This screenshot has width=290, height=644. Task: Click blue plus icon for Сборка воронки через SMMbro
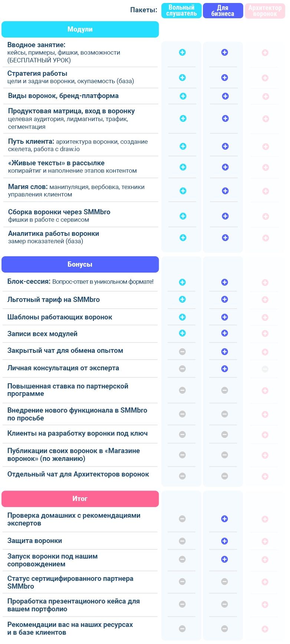click(x=224, y=216)
